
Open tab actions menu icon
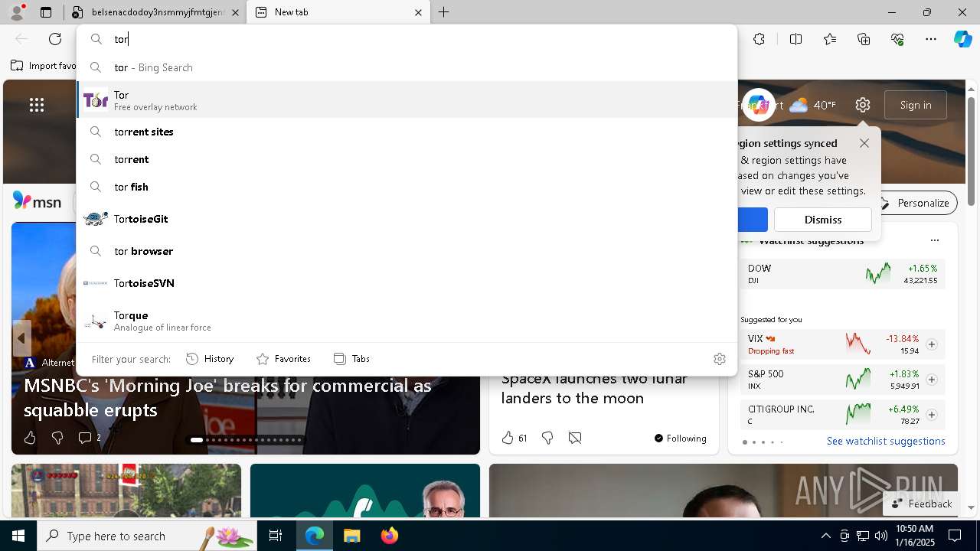pyautogui.click(x=46, y=12)
